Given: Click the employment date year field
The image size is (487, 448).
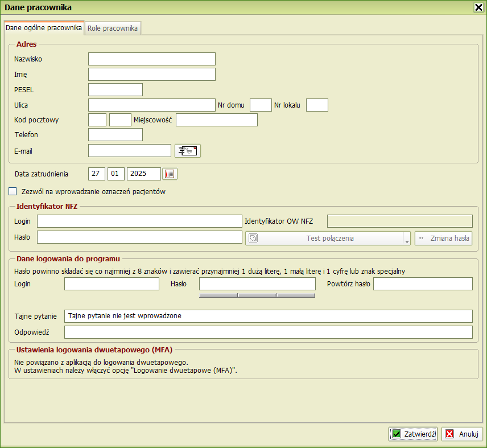Looking at the screenshot, I should pyautogui.click(x=144, y=174).
